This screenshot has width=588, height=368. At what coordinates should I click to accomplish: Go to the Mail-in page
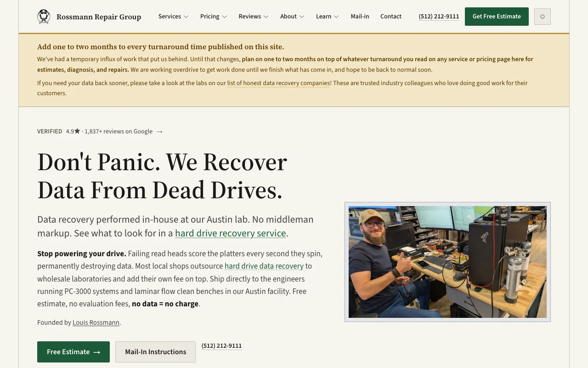click(x=360, y=17)
